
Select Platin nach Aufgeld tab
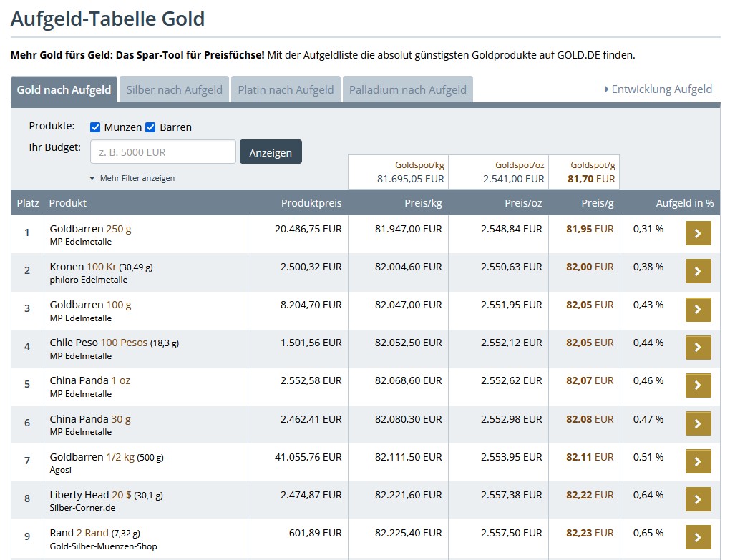(286, 90)
